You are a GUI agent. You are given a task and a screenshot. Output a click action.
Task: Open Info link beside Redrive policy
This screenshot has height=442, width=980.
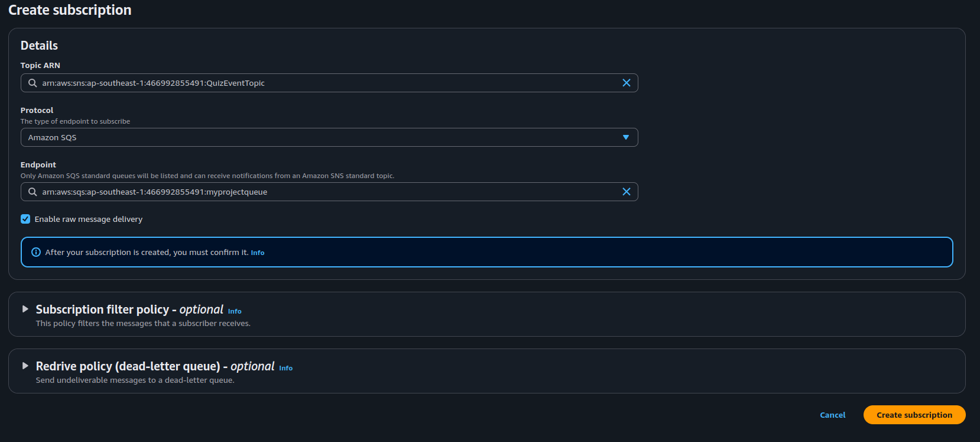[285, 368]
